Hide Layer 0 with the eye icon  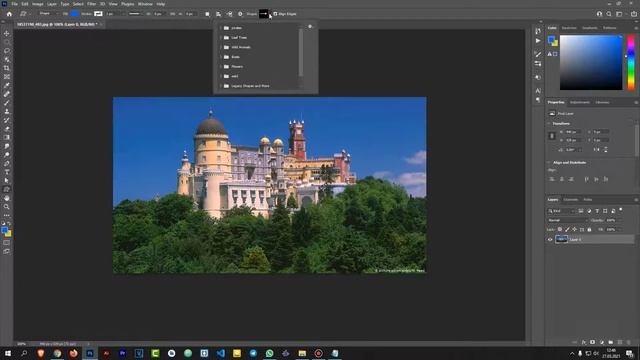pos(550,240)
